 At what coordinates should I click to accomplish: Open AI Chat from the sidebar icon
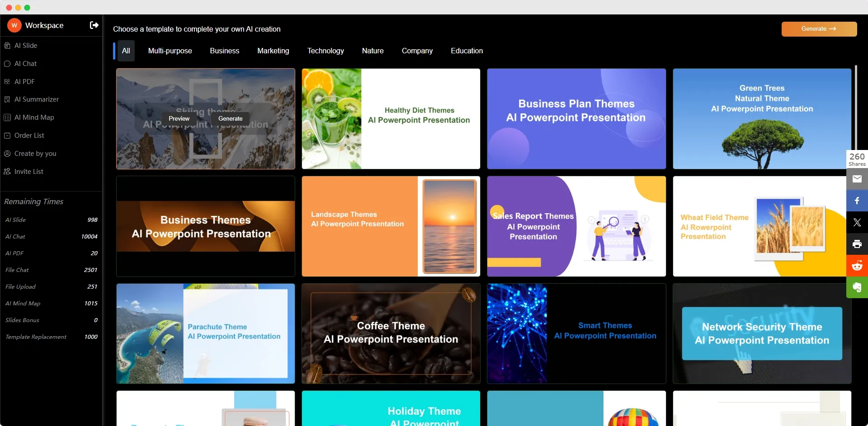pyautogui.click(x=7, y=64)
